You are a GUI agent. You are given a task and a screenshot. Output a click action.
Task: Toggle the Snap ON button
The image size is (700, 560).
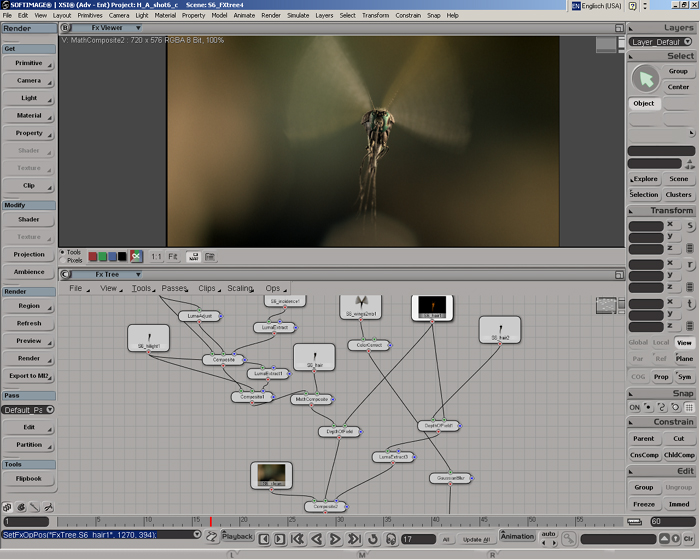(x=634, y=407)
